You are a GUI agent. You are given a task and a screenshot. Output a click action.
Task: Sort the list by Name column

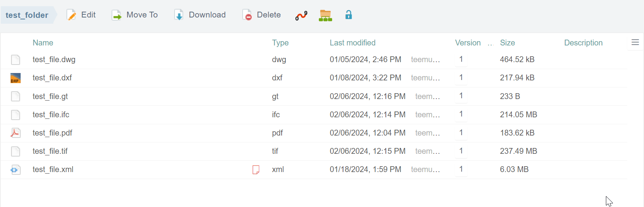[43, 43]
